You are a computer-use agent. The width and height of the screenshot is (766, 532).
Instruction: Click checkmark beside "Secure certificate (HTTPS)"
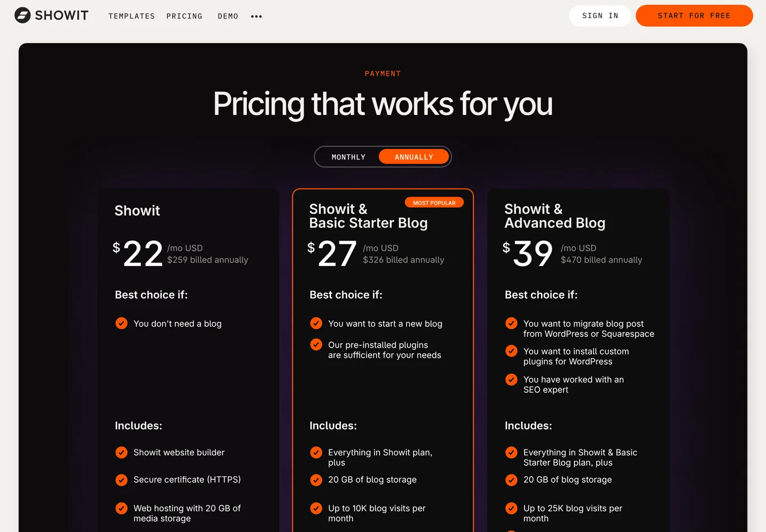point(121,480)
